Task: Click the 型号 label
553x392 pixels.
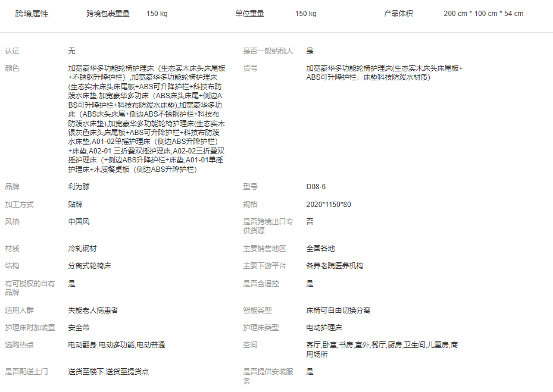Action: tap(250, 187)
